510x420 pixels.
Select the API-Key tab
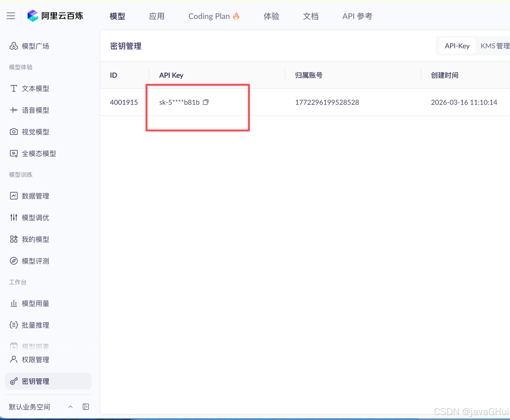[457, 46]
